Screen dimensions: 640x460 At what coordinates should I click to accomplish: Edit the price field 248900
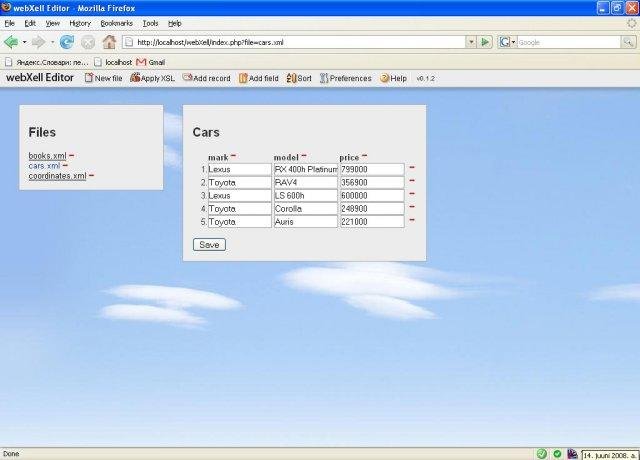coord(372,209)
